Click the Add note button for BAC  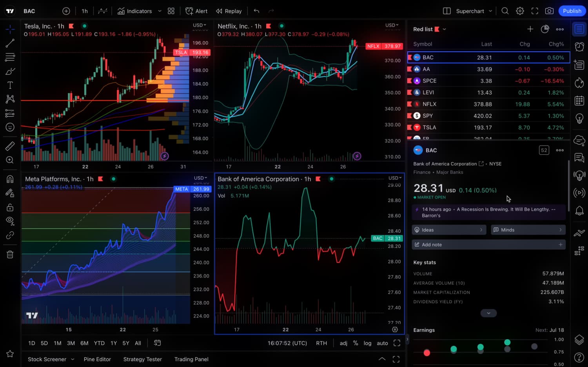[x=488, y=244]
